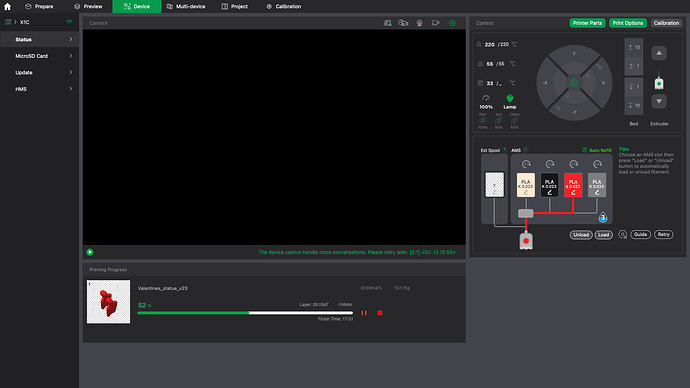Image resolution: width=690 pixels, height=388 pixels.
Task: Pause the current print job
Action: 364,313
